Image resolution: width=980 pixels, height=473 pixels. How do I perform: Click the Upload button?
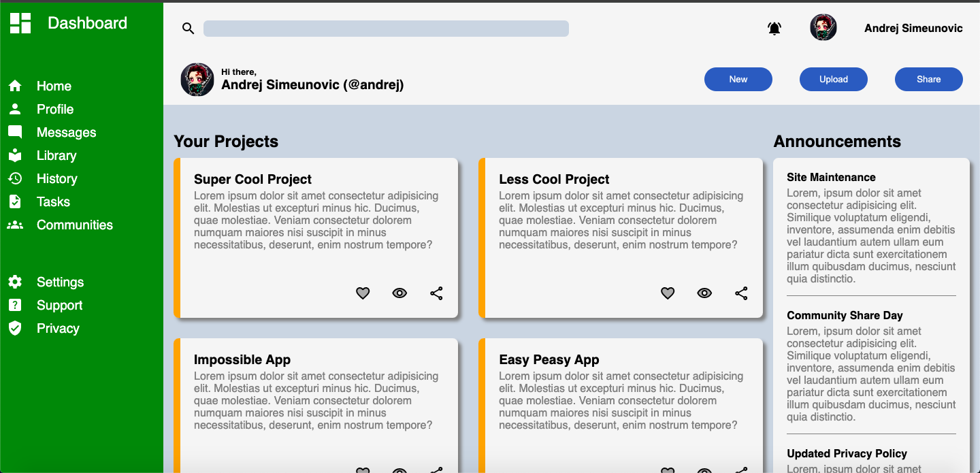834,79
